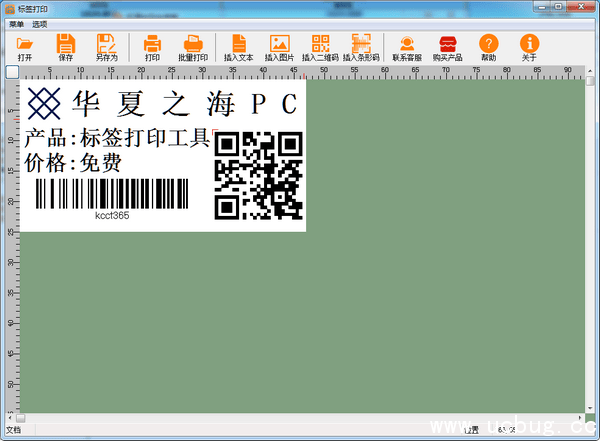
Task: Select the 价格:免费 text on the label
Action: coord(73,162)
